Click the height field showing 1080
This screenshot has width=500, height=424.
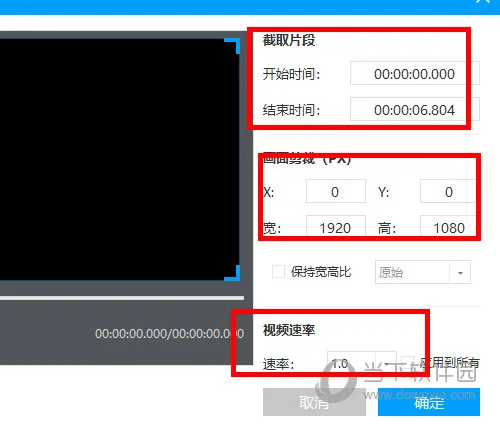tap(449, 227)
